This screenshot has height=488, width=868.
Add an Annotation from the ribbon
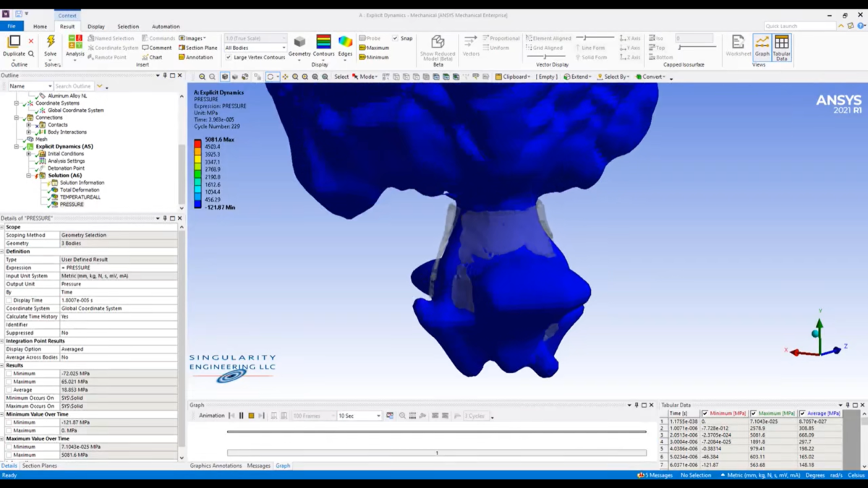[x=196, y=57]
